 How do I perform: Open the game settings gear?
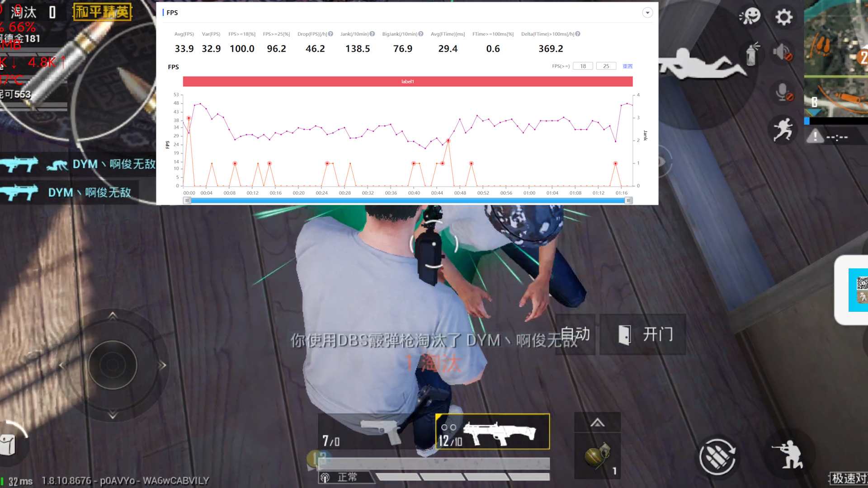(783, 17)
